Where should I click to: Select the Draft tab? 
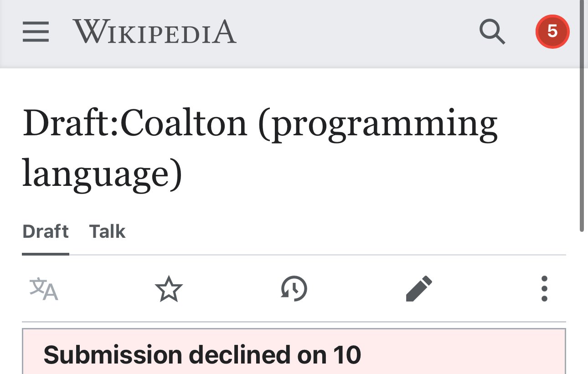pos(46,231)
